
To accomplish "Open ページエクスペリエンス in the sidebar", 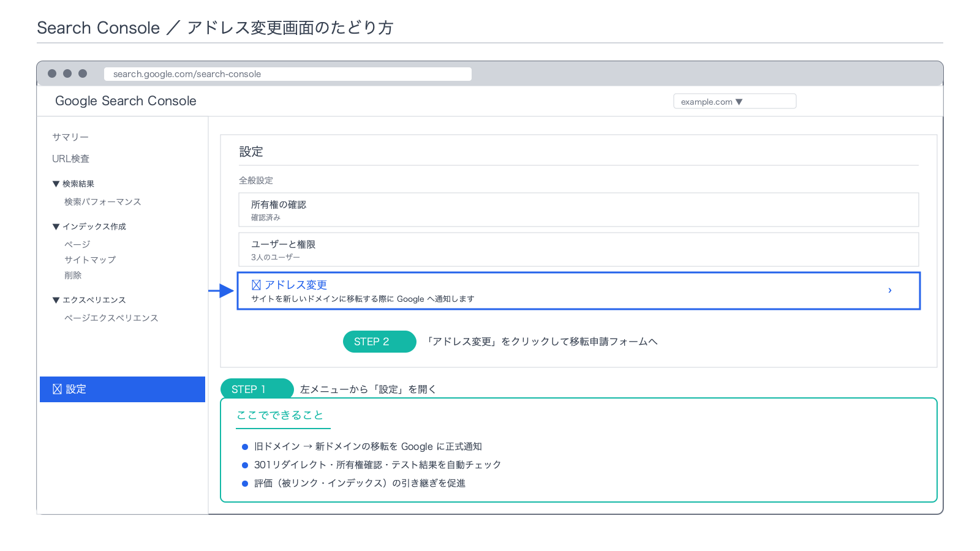I will coord(111,318).
